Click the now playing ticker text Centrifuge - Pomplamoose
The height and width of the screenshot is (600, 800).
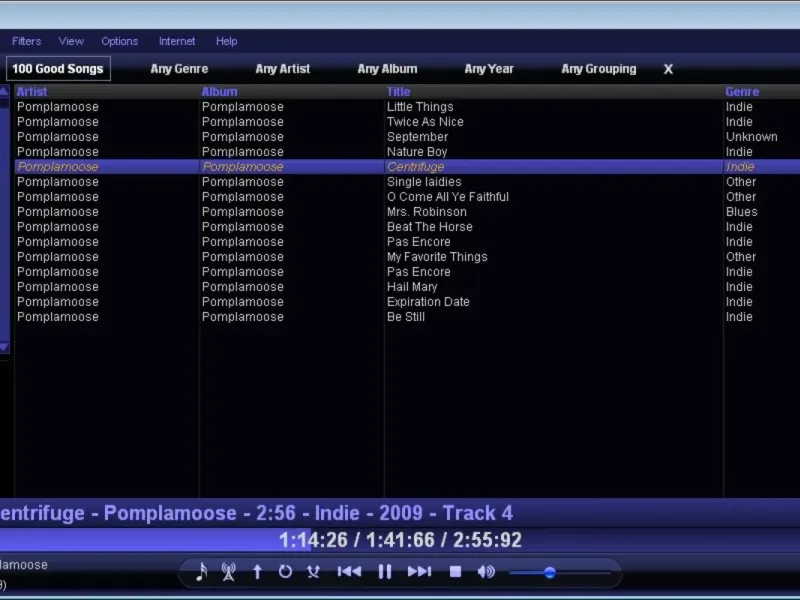tap(118, 513)
